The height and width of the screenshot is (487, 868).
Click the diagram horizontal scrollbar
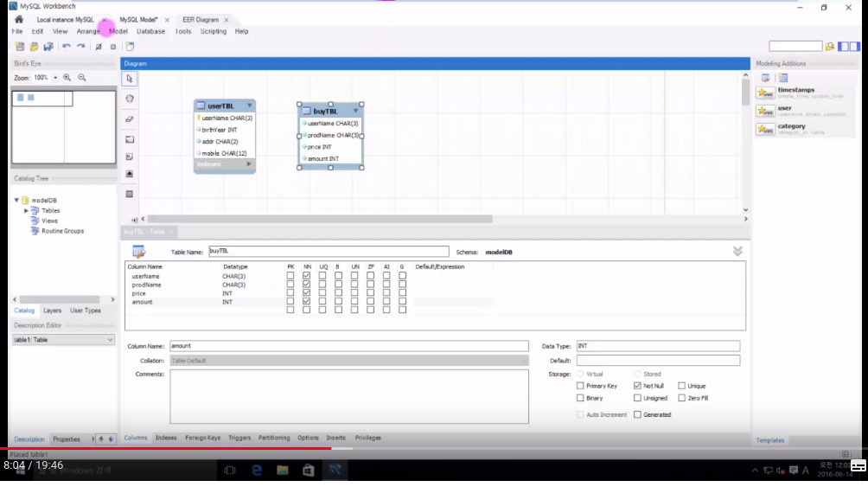coord(320,219)
